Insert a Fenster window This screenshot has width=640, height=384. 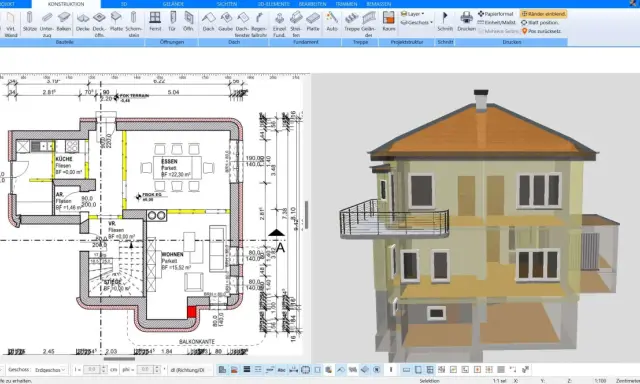[155, 22]
